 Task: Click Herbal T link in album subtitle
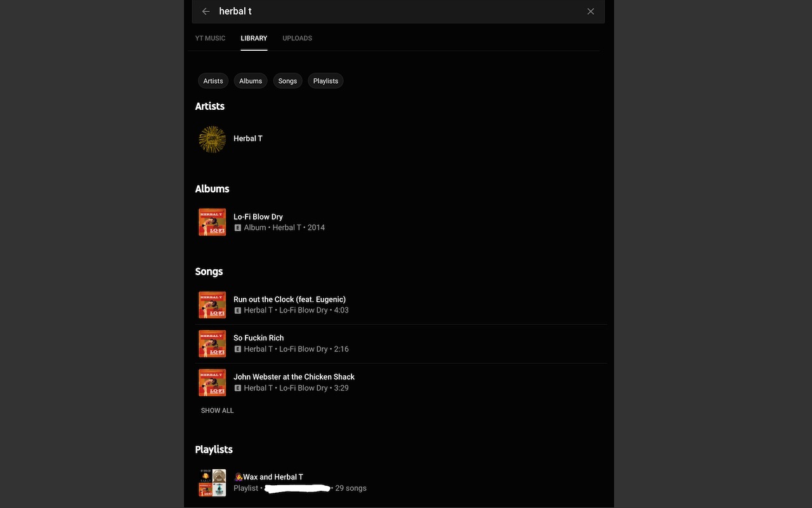pyautogui.click(x=287, y=227)
